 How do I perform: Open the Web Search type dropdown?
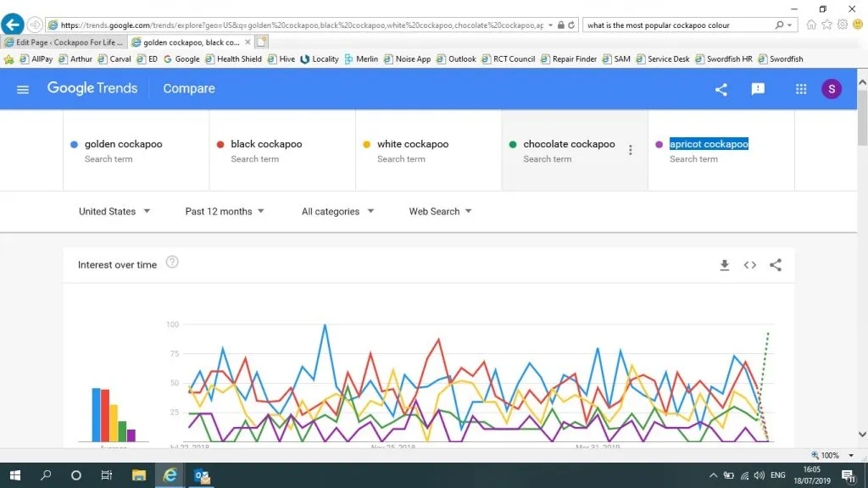click(x=440, y=212)
